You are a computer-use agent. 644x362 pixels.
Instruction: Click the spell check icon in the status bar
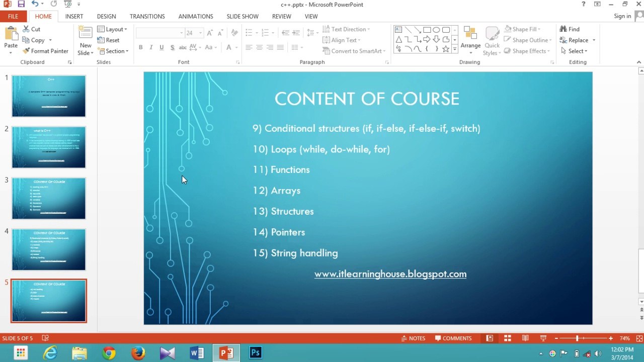45,338
